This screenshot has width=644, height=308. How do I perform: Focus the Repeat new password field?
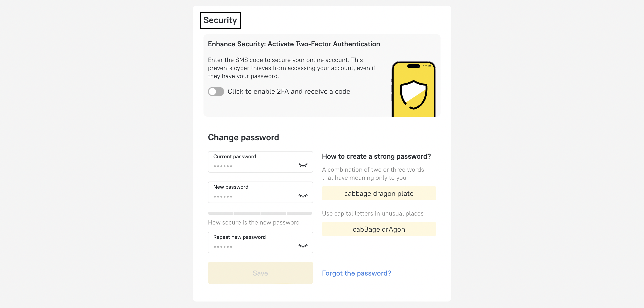click(x=250, y=242)
